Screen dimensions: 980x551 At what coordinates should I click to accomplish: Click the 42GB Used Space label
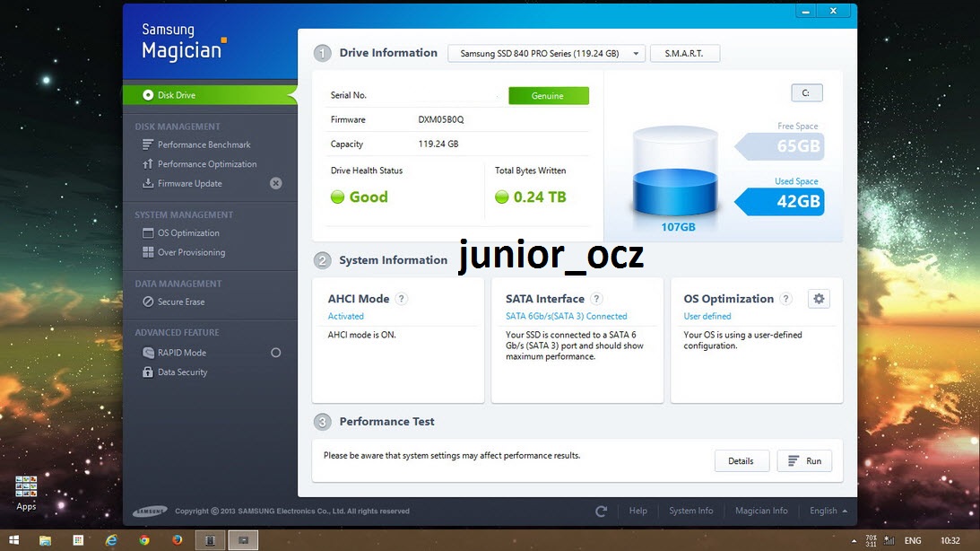click(x=780, y=201)
